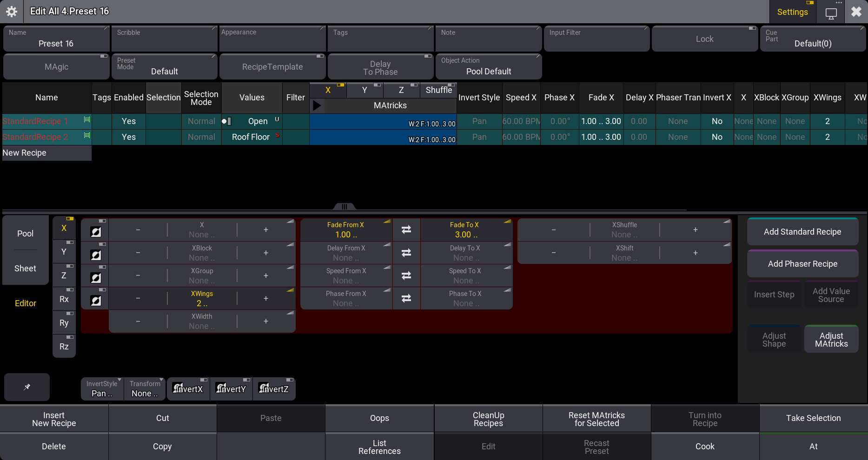Image resolution: width=868 pixels, height=460 pixels.
Task: Switch to the Pool view
Action: click(x=26, y=233)
